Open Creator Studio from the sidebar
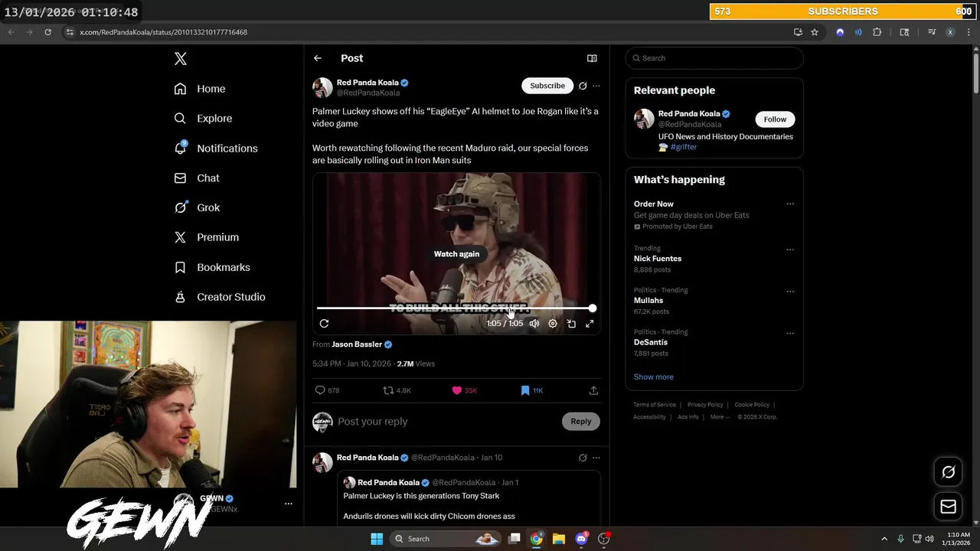 pos(220,297)
